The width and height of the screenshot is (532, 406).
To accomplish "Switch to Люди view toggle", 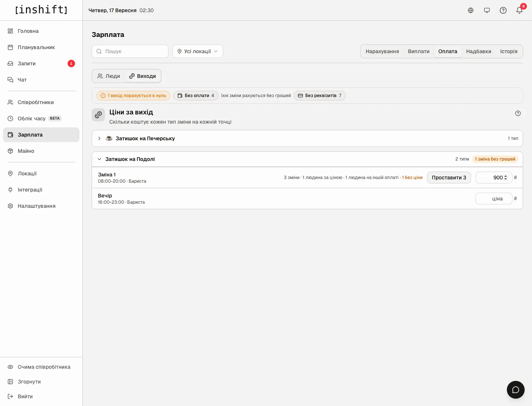I will click(109, 76).
